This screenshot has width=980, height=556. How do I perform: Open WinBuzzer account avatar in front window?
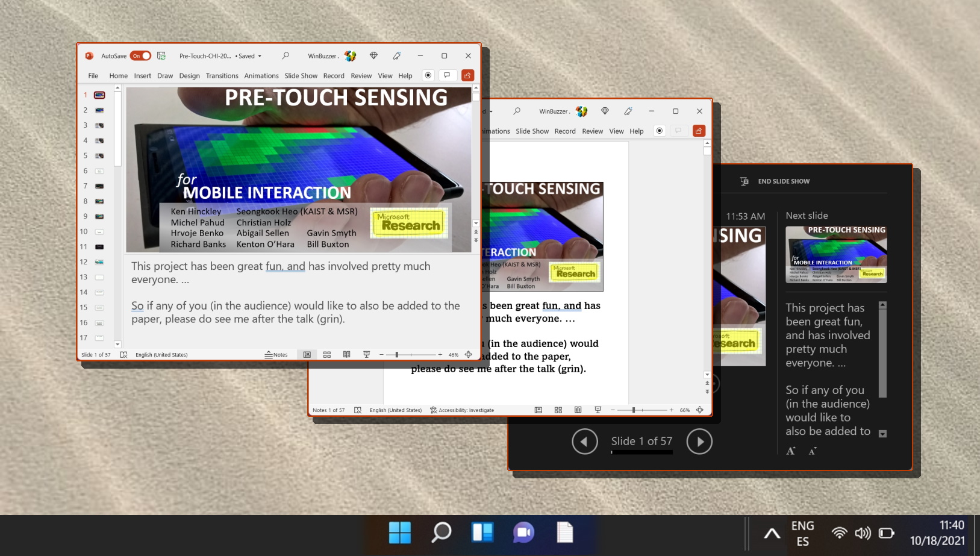[x=351, y=56]
